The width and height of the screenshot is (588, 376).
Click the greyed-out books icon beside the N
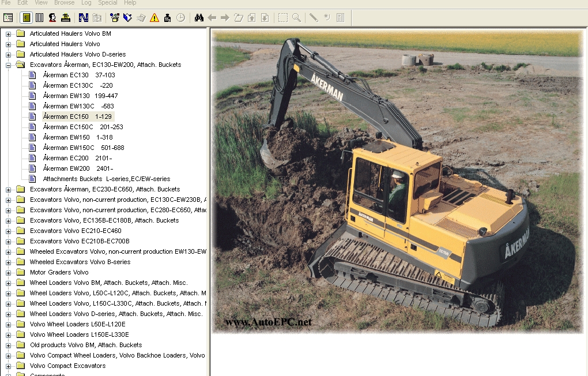coord(97,18)
